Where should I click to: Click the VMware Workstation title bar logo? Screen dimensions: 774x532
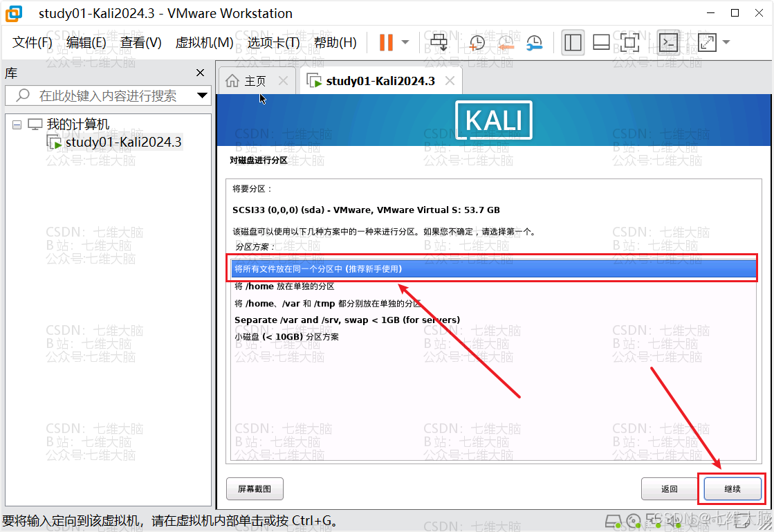pos(14,13)
